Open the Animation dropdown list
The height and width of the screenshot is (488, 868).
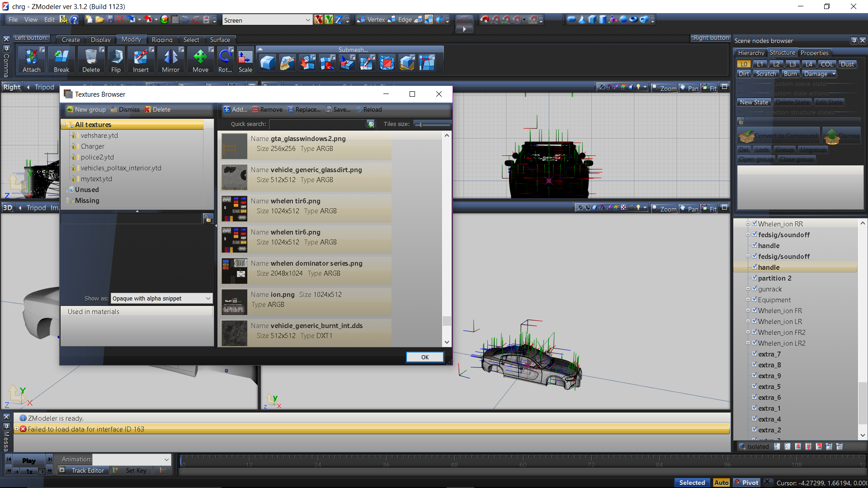[166, 459]
